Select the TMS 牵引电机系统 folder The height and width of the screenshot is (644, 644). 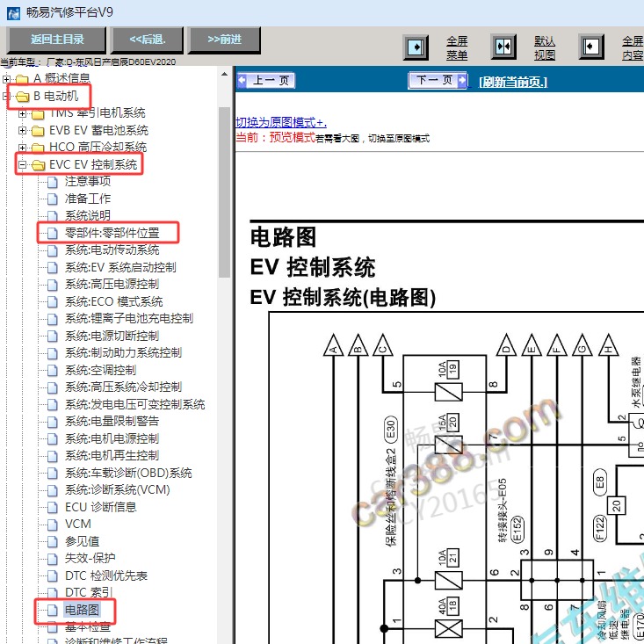[x=97, y=113]
